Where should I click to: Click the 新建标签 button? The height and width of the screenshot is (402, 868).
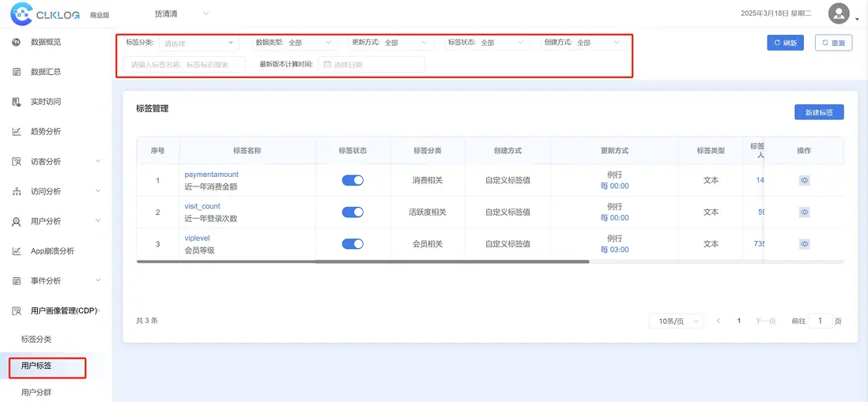(819, 112)
